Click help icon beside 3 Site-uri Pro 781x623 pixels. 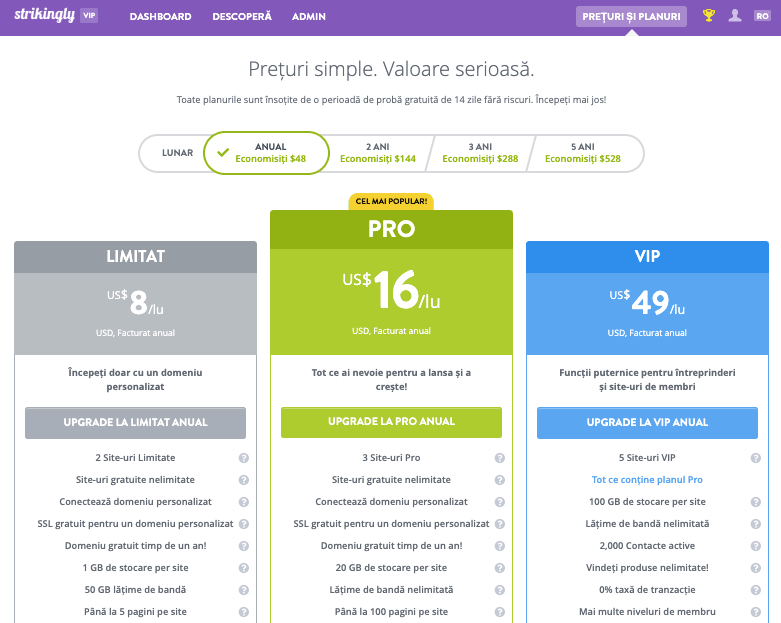click(x=499, y=458)
